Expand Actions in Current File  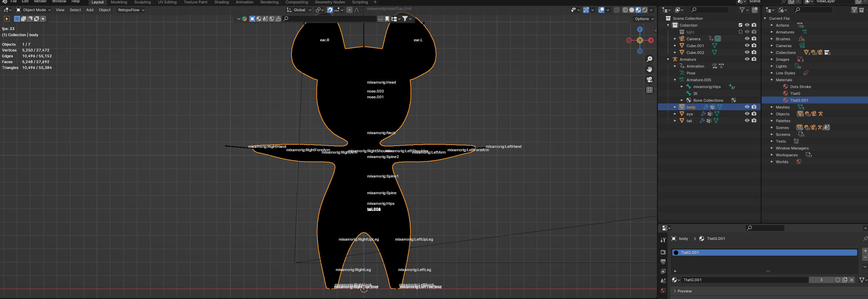click(772, 25)
